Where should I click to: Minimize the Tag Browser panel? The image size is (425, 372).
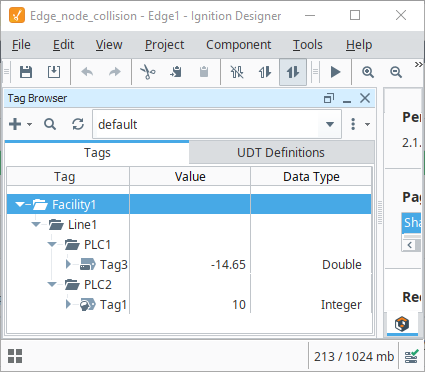coord(347,101)
